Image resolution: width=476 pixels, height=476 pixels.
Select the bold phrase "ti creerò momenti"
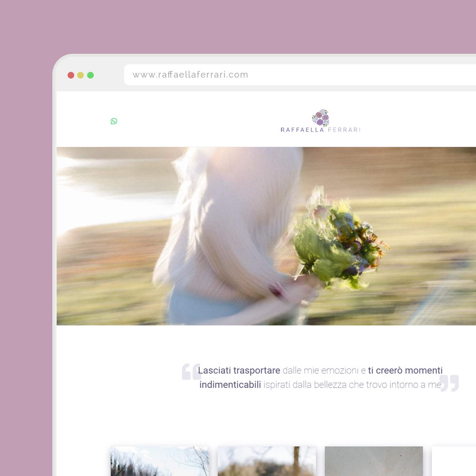tap(405, 370)
